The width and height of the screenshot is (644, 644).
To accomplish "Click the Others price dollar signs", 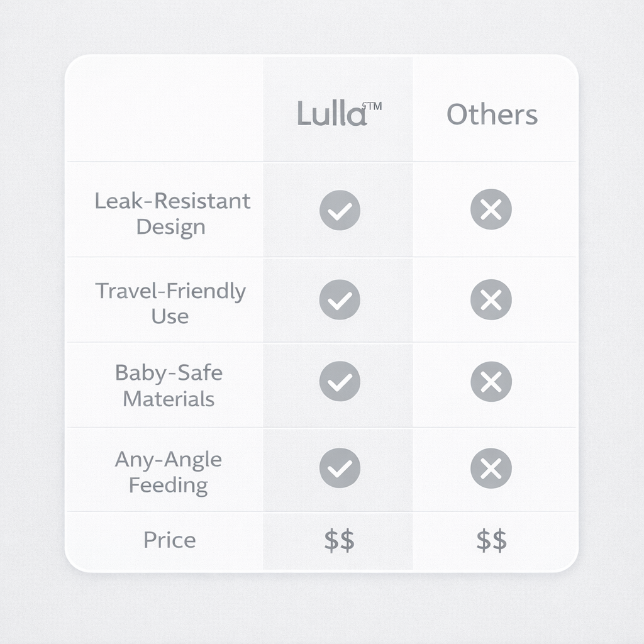I will [491, 541].
